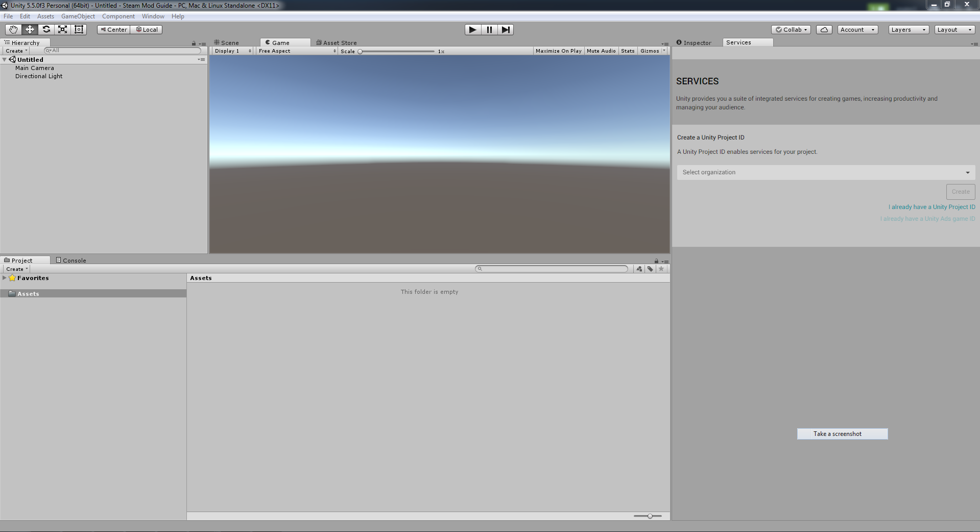Open the Gizmos dropdown arrow

[664, 51]
